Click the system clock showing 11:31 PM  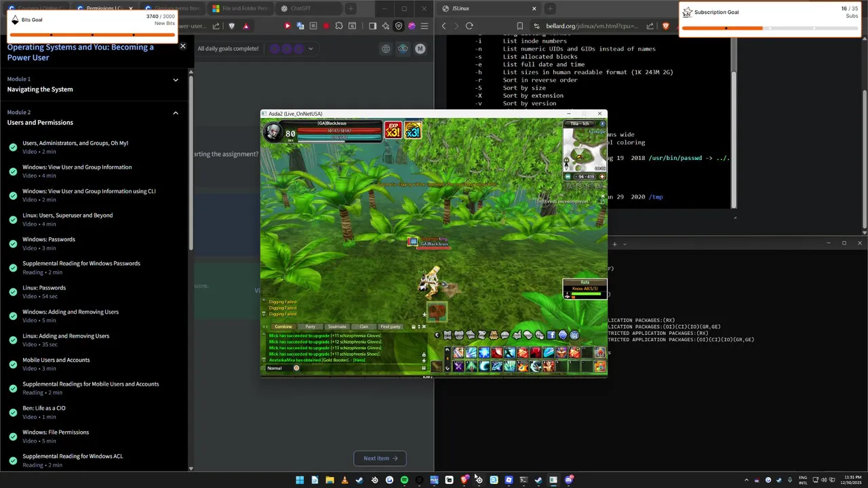coord(852,480)
